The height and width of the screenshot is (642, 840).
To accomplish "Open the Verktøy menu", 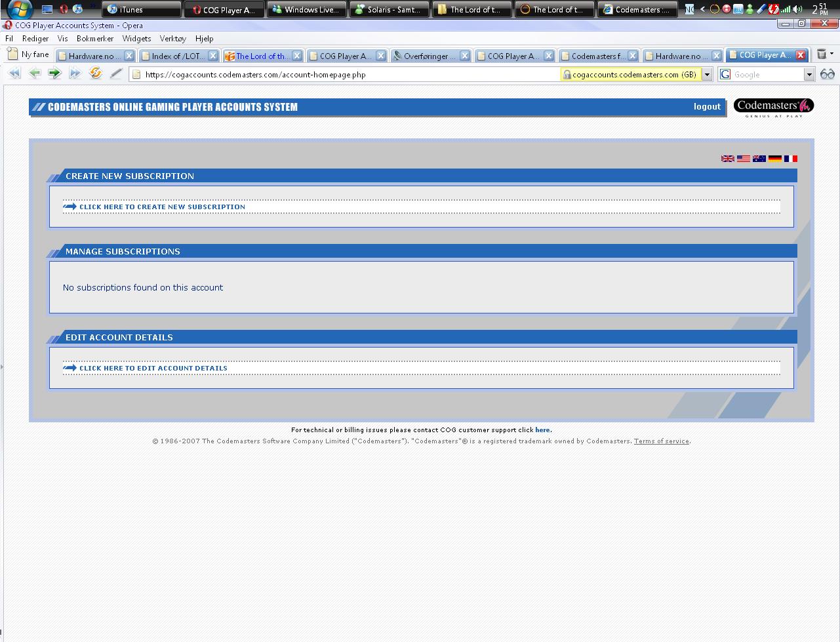I will pos(173,39).
